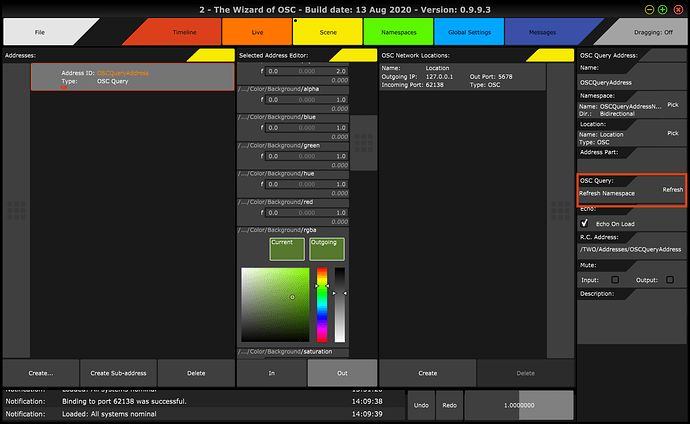690x424 pixels.
Task: Click the 1.0000000 value slider
Action: pos(519,405)
